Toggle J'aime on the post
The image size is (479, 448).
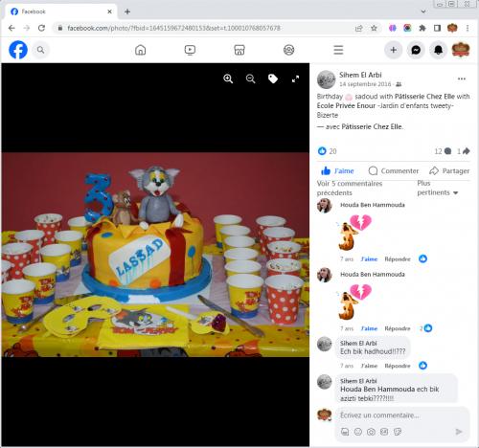point(337,171)
